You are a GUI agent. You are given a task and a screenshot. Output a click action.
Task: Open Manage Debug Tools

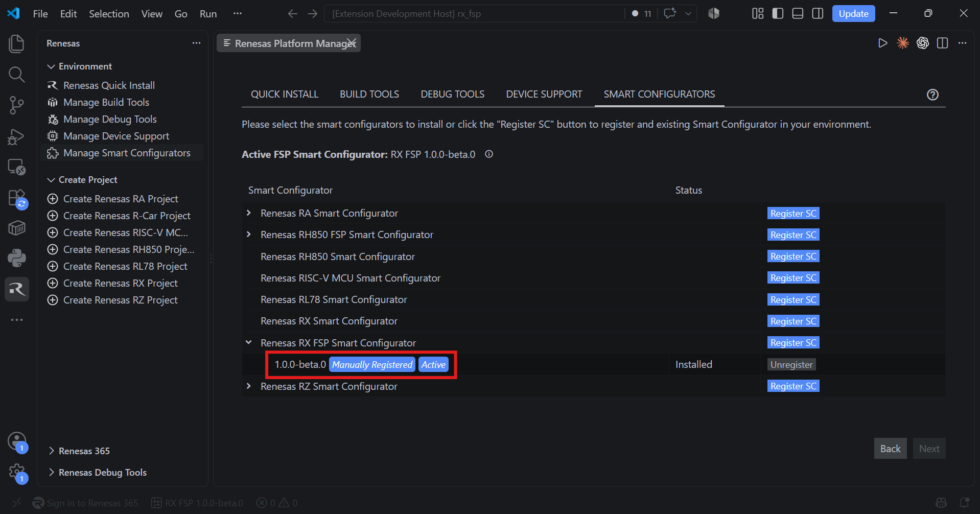[x=110, y=119]
